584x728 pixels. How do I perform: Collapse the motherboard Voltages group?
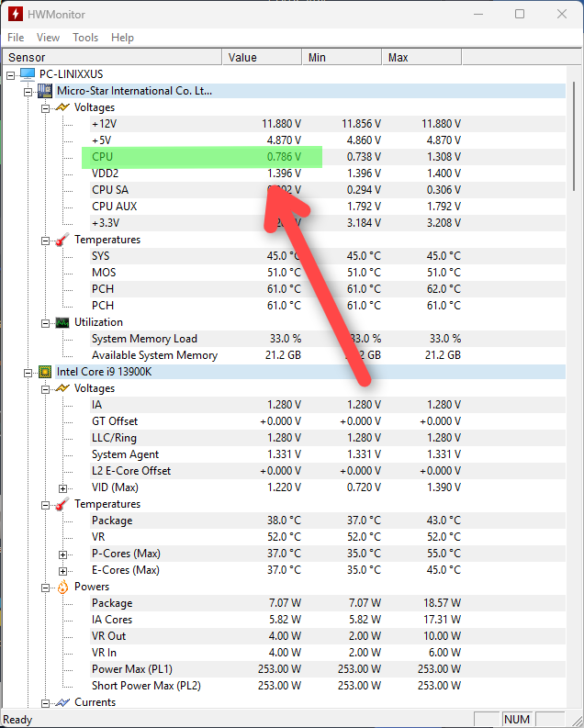click(x=46, y=108)
